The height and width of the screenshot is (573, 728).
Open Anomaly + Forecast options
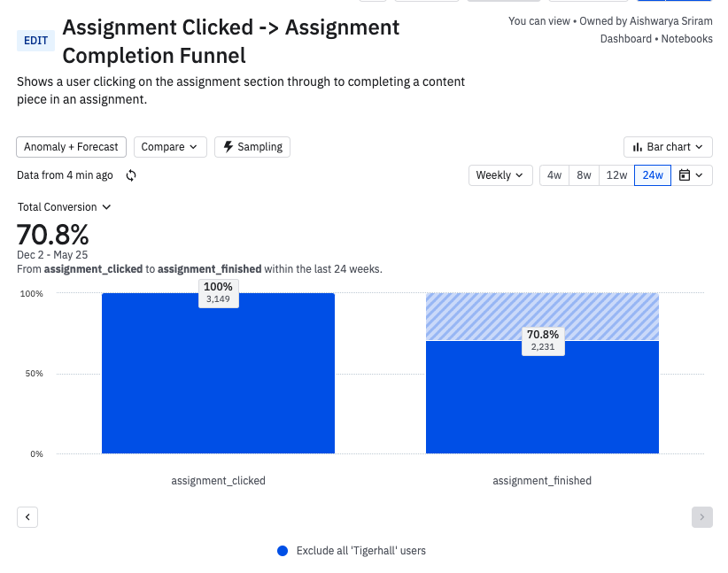[x=72, y=147]
